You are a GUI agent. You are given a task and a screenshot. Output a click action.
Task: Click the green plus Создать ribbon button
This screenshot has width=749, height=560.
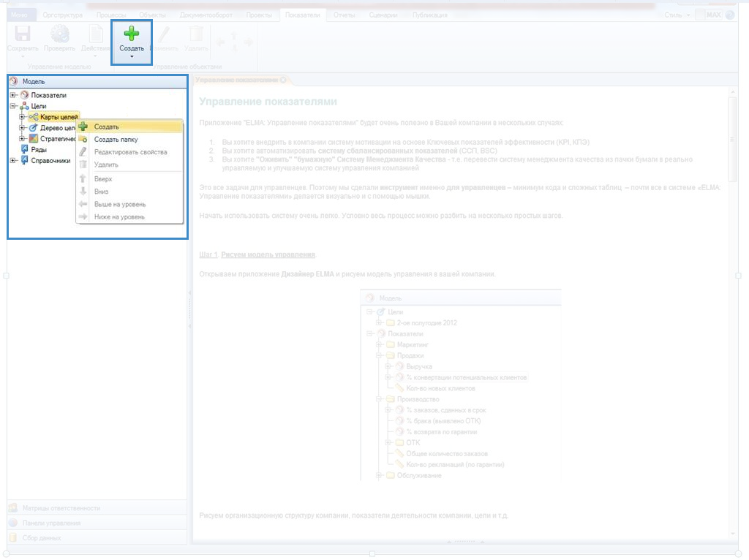132,34
